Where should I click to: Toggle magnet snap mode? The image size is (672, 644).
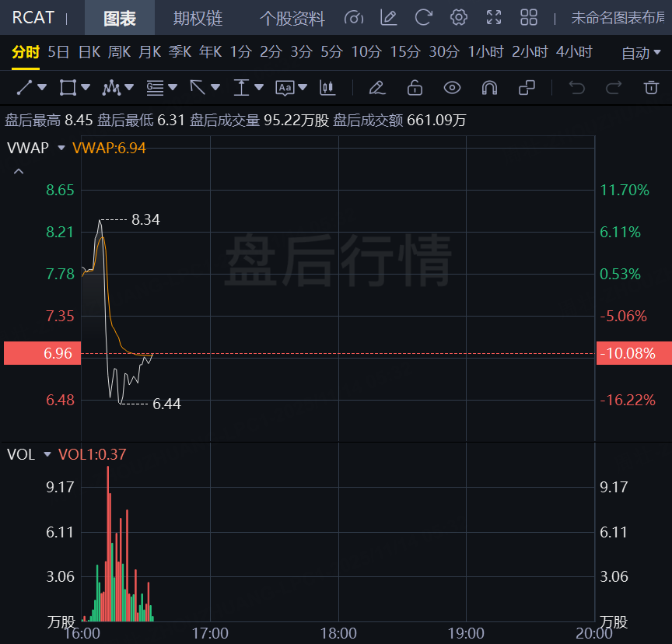pos(489,87)
